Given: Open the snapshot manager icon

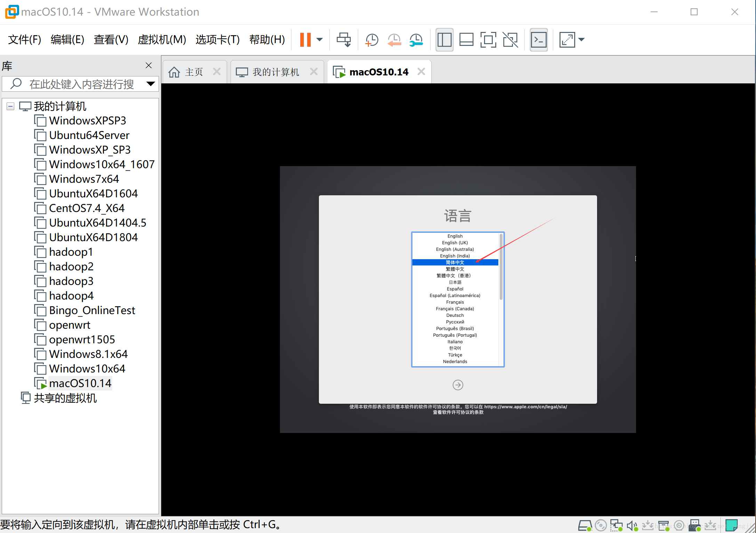Looking at the screenshot, I should tap(416, 40).
